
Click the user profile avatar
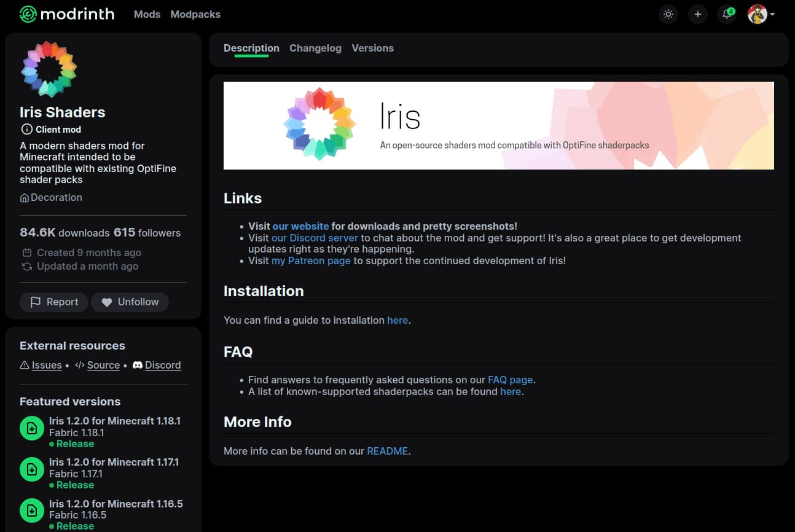pyautogui.click(x=758, y=14)
